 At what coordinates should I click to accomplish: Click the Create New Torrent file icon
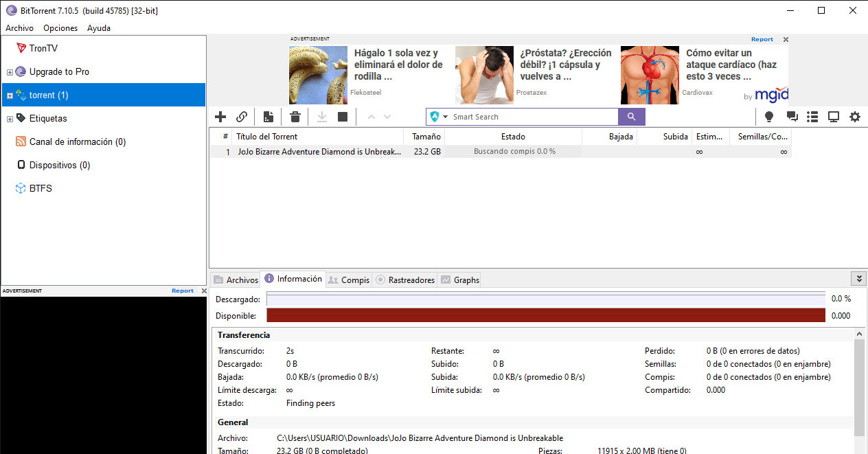(269, 117)
